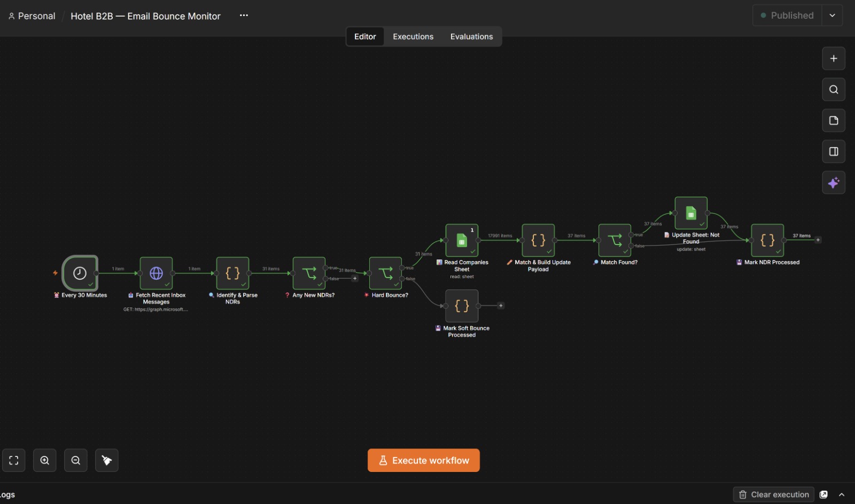Zoom out on the canvas

pos(76,460)
